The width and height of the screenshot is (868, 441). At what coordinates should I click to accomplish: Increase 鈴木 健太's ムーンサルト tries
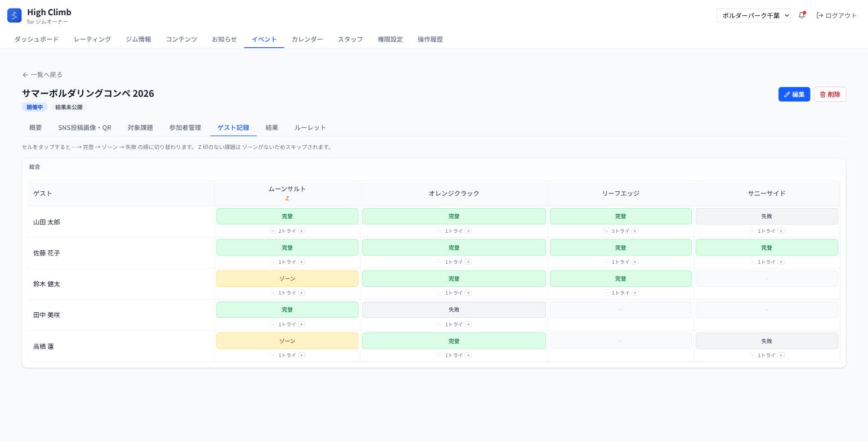pos(302,293)
